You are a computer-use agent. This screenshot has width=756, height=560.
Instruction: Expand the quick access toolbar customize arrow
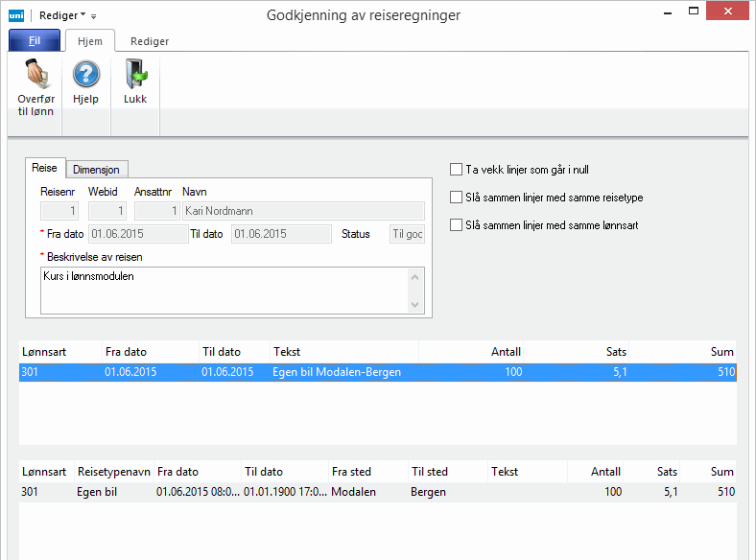coord(94,16)
